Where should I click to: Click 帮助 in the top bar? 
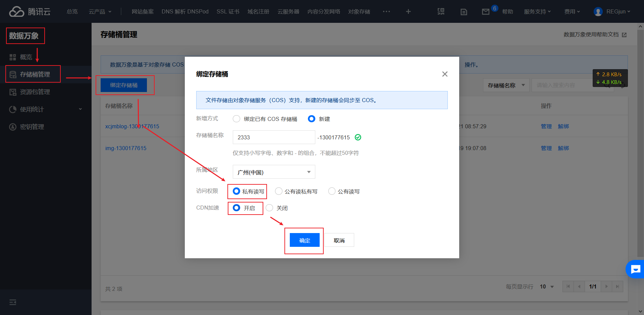(507, 12)
